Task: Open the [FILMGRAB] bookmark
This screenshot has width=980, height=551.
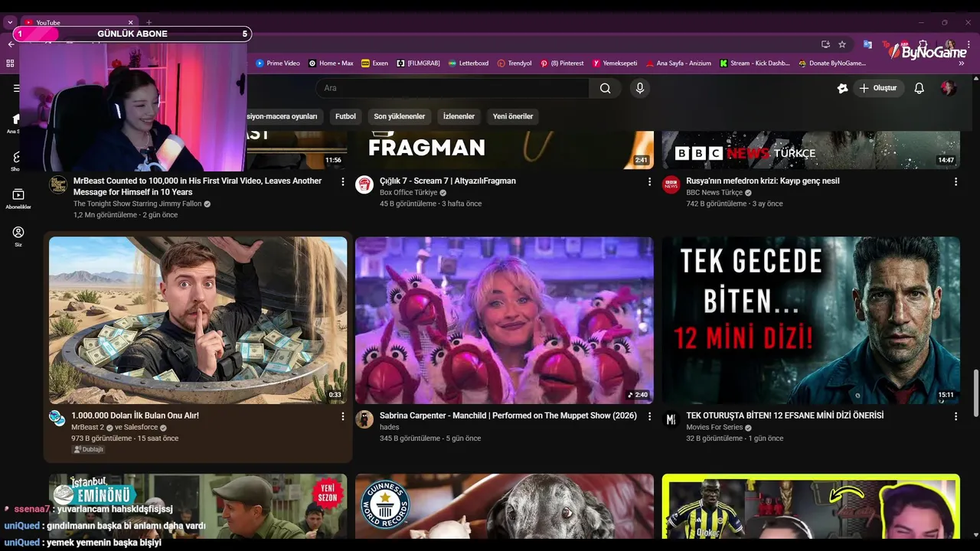Action: 419,64
